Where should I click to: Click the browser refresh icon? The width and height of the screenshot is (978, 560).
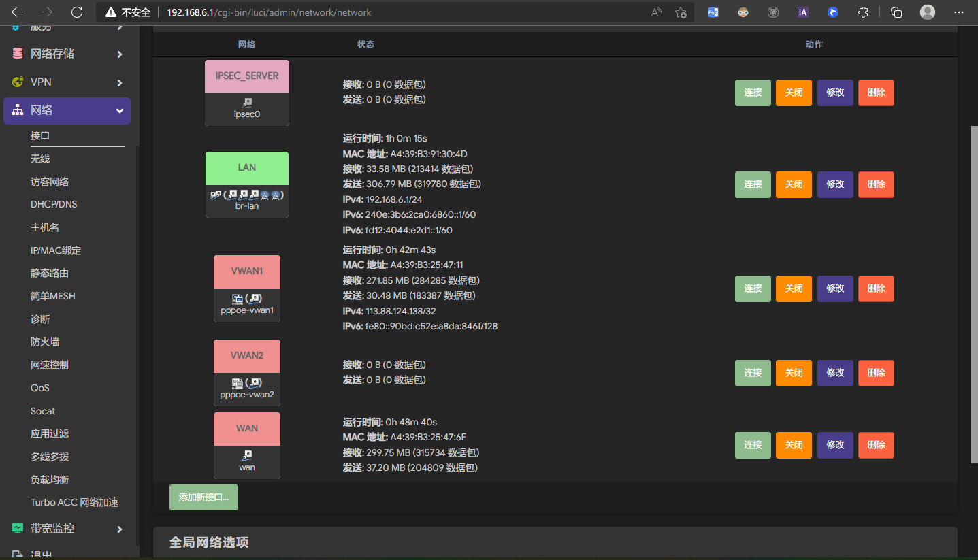pyautogui.click(x=77, y=12)
